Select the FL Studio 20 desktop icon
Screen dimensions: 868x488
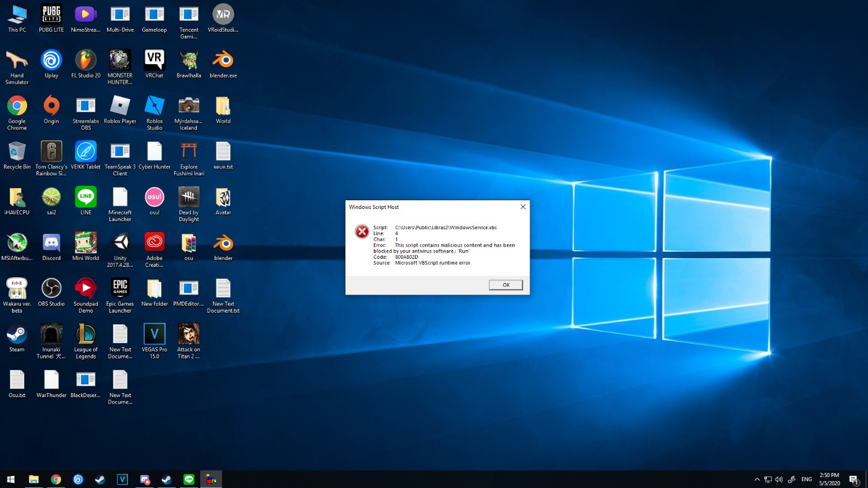point(86,64)
